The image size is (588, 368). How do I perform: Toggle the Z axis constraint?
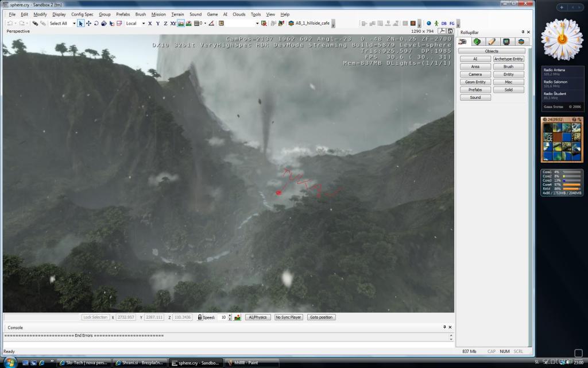pos(165,23)
